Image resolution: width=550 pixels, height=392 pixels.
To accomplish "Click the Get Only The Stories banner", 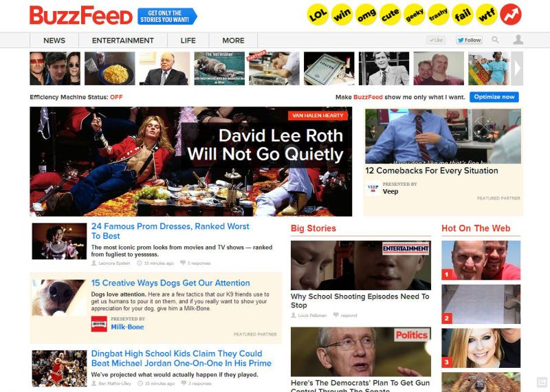I will click(x=167, y=16).
